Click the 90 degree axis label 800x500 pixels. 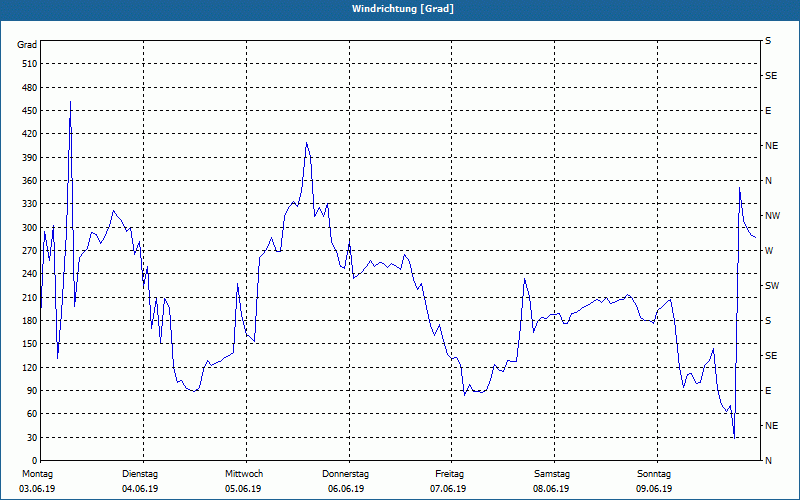[32, 391]
